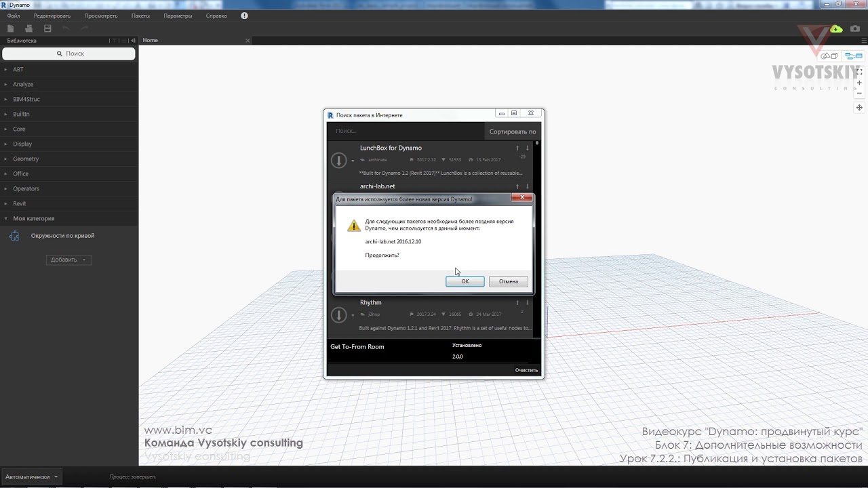Close the Home tab with X
868x488 pixels.
pos(248,41)
